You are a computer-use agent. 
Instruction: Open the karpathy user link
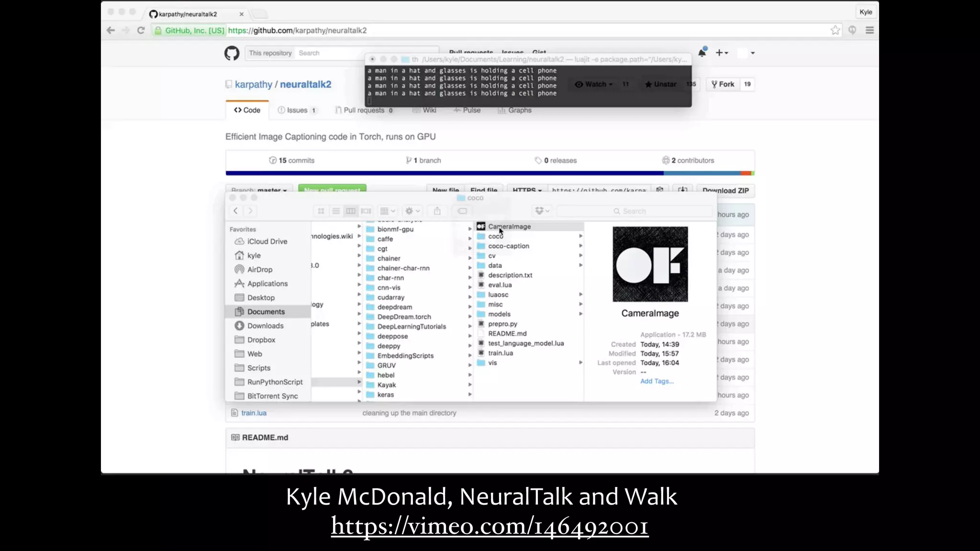(x=254, y=85)
